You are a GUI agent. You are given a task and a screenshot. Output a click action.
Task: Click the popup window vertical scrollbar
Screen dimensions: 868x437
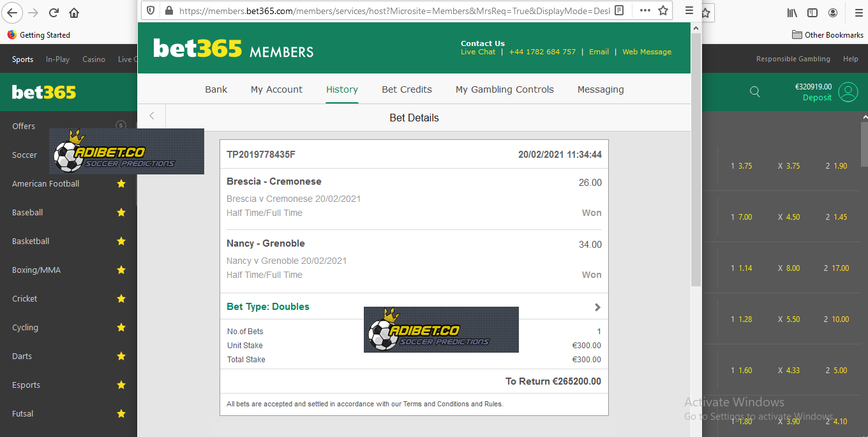click(696, 160)
